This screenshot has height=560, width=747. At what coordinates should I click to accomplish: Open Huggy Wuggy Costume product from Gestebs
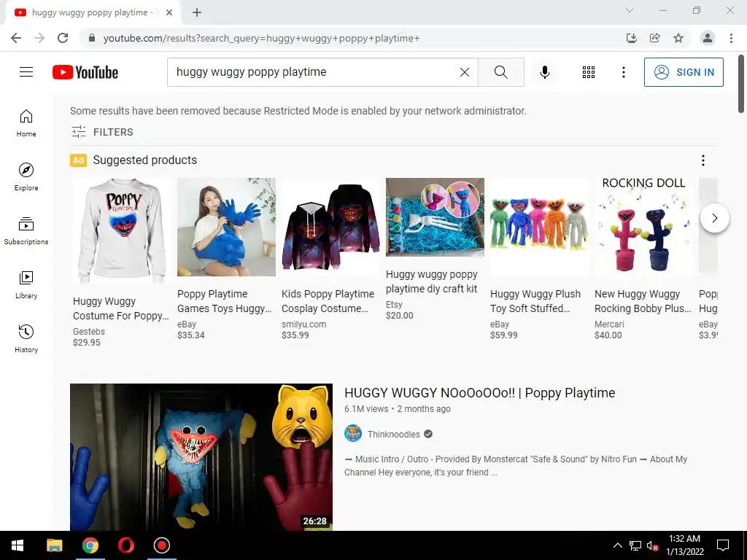122,308
